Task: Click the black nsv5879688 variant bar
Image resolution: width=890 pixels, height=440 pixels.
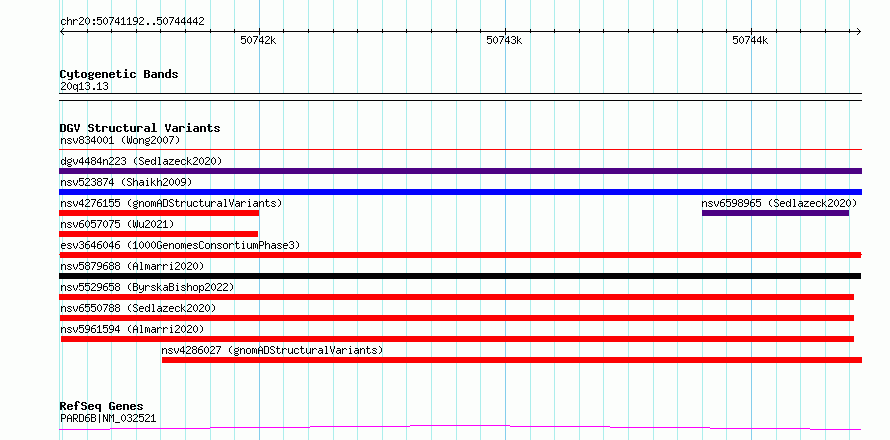Action: pyautogui.click(x=460, y=276)
